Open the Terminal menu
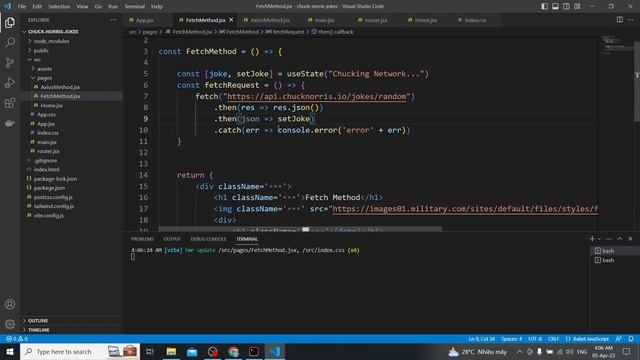Screen dimensions: 640x360 (135, 7)
